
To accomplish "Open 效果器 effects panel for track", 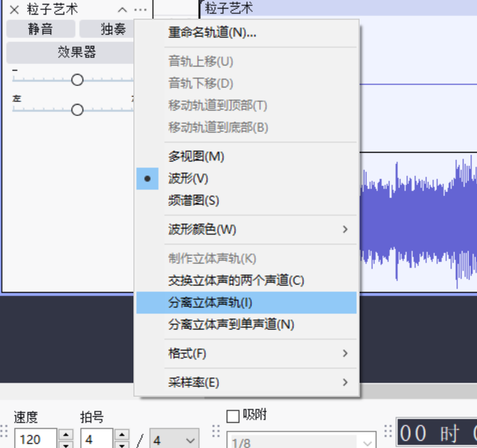I will [x=77, y=53].
